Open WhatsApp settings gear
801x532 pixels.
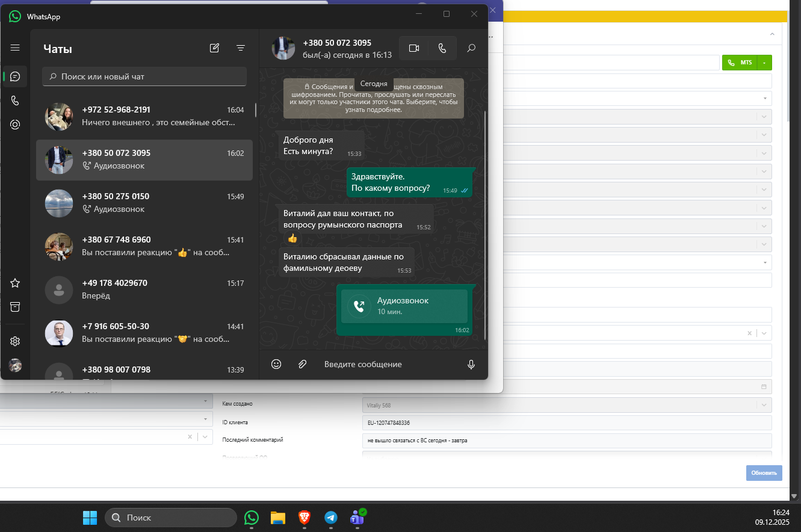[x=15, y=341]
